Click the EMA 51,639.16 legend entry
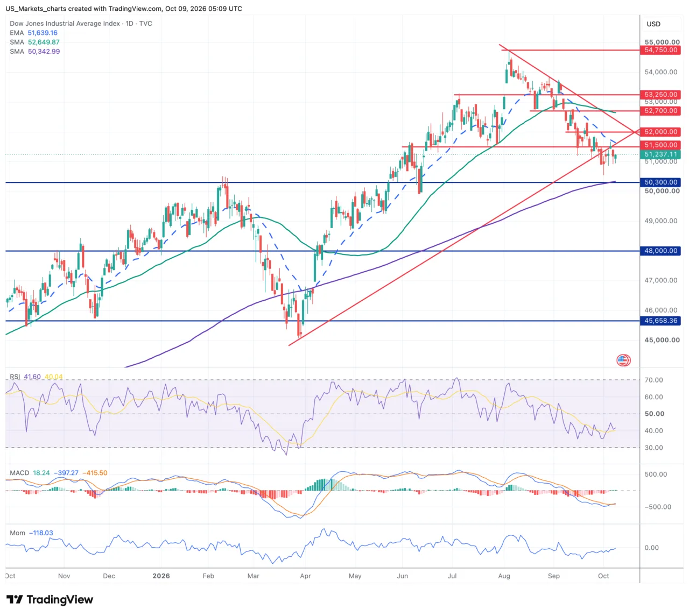689x616 pixels. [33, 33]
